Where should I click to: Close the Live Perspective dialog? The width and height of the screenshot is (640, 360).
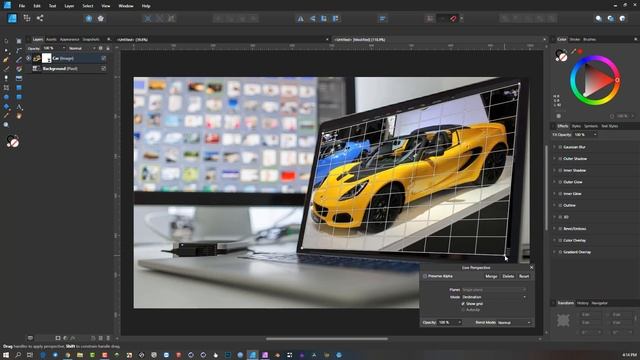point(531,267)
